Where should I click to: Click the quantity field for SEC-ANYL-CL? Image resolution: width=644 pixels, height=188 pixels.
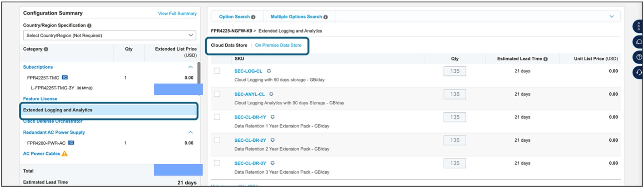click(455, 94)
